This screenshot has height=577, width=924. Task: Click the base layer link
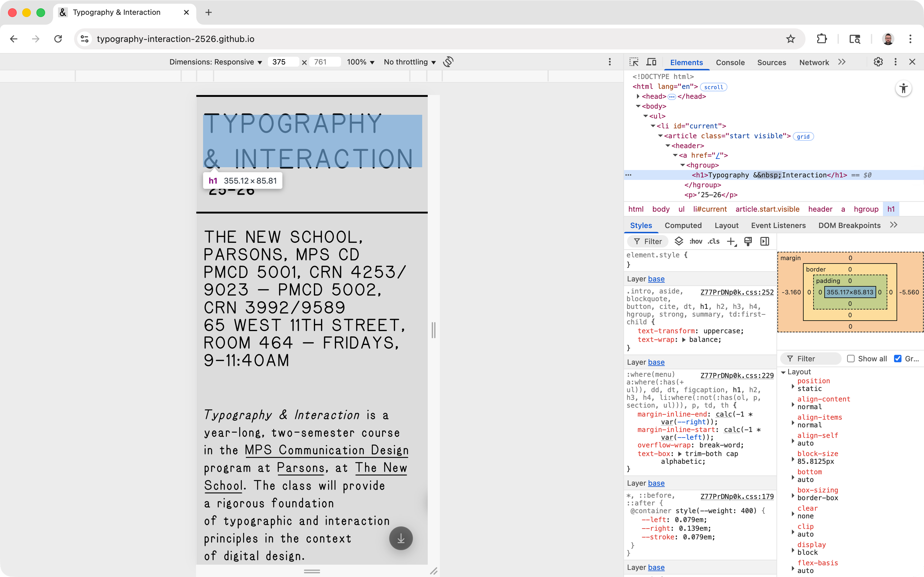(x=656, y=279)
